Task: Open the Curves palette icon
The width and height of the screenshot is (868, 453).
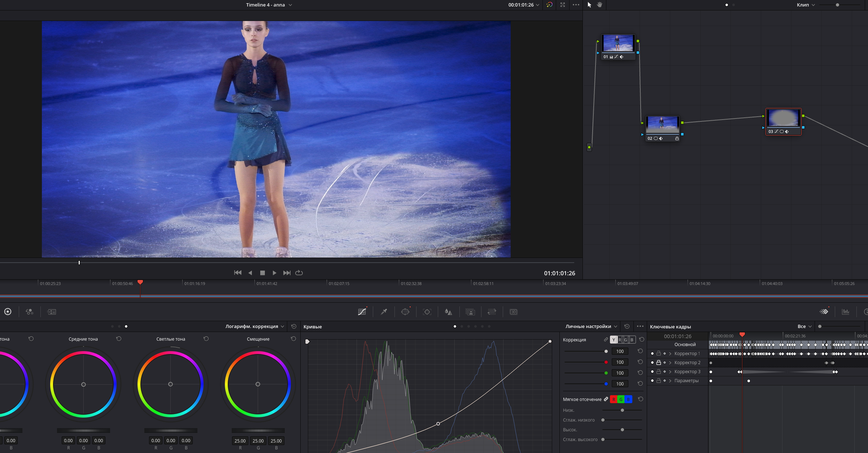Action: click(362, 312)
